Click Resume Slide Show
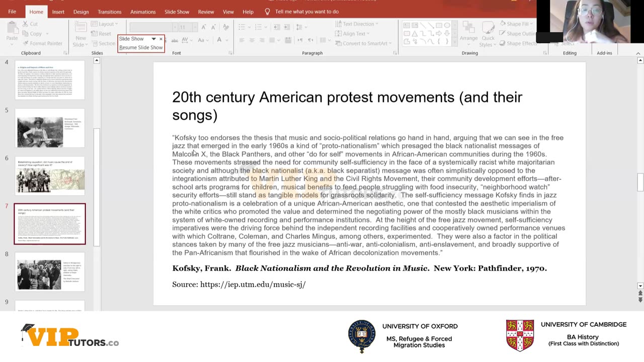The width and height of the screenshot is (644, 362). [141, 47]
